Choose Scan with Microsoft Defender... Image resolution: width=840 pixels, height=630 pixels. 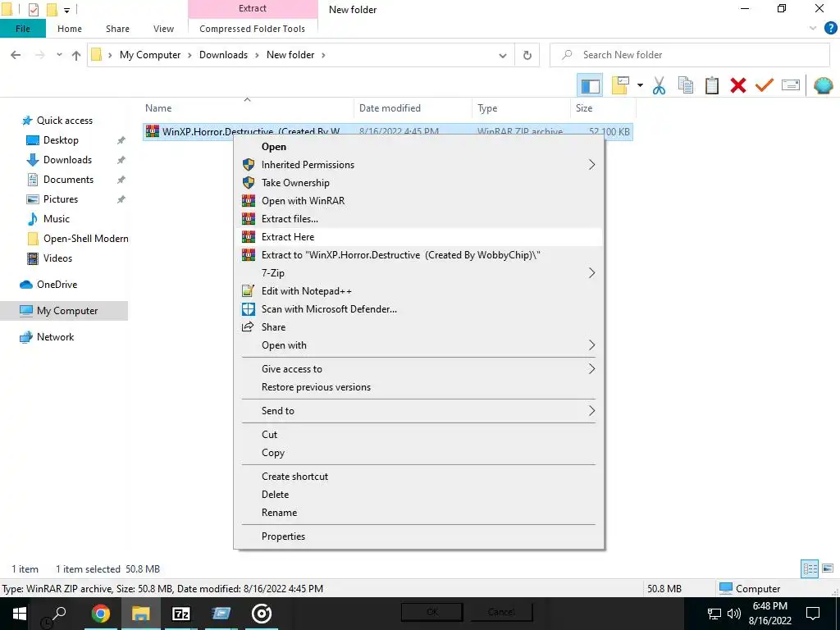click(x=419, y=309)
